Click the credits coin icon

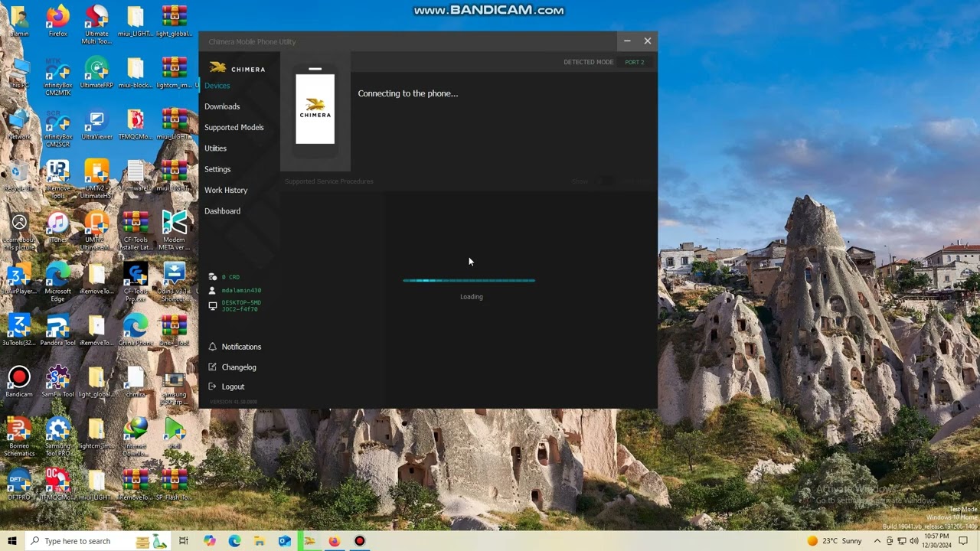tap(213, 277)
